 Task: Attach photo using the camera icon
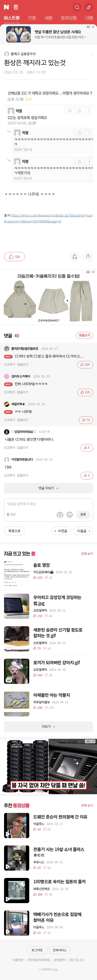tap(60, 515)
